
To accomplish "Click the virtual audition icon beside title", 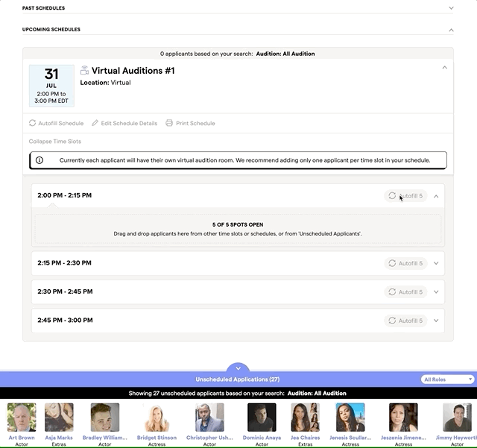I will 84,70.
